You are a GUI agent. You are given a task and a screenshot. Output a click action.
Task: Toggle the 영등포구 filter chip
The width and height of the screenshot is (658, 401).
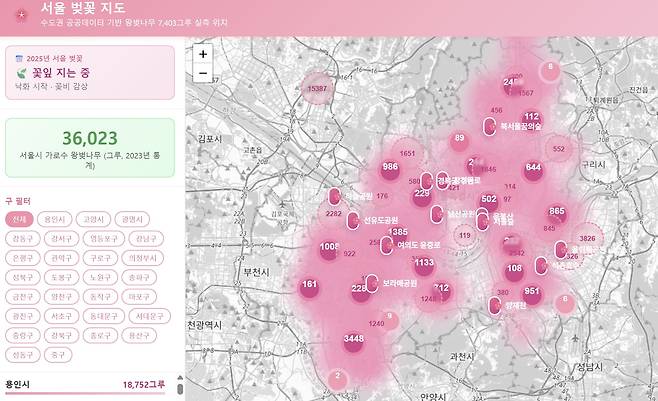104,238
